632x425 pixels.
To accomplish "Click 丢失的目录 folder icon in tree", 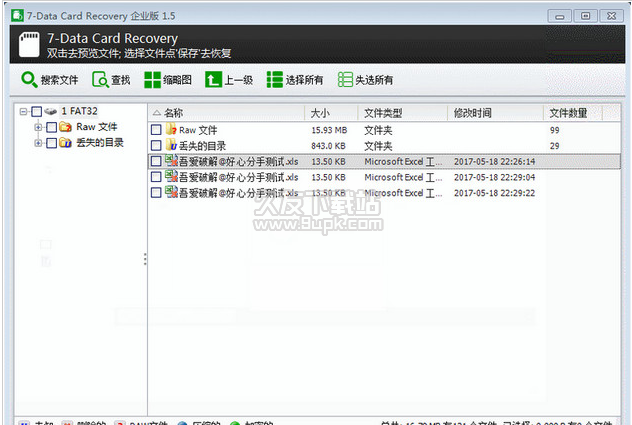I will click(x=65, y=143).
